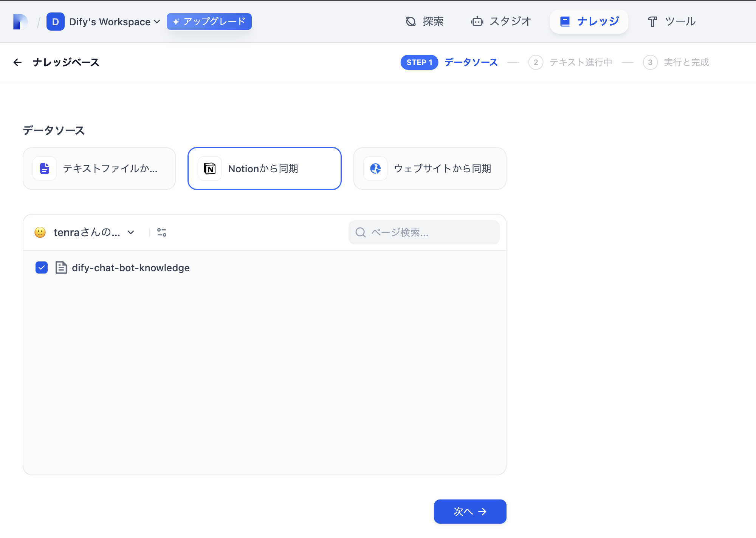Click the back arrow beside ナレッジベース

17,62
